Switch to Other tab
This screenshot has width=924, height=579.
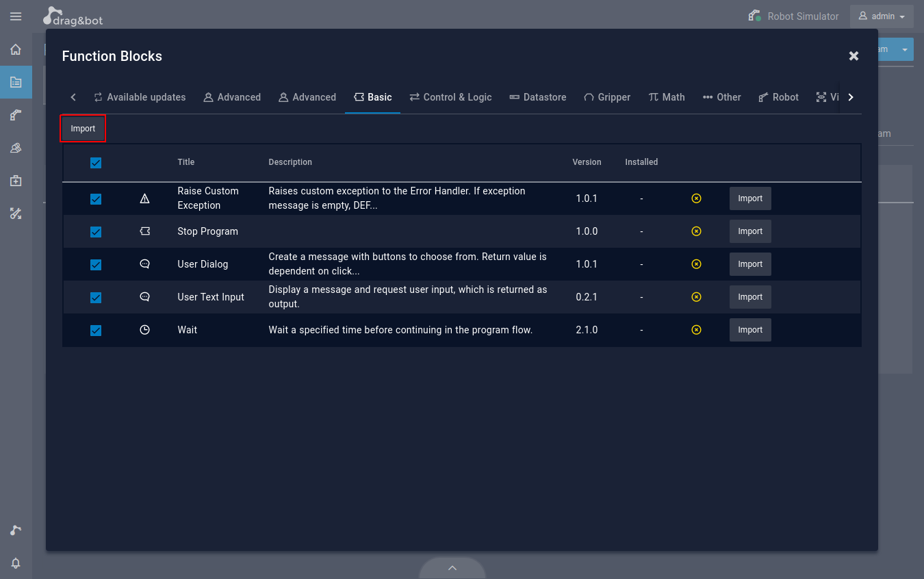coord(722,97)
